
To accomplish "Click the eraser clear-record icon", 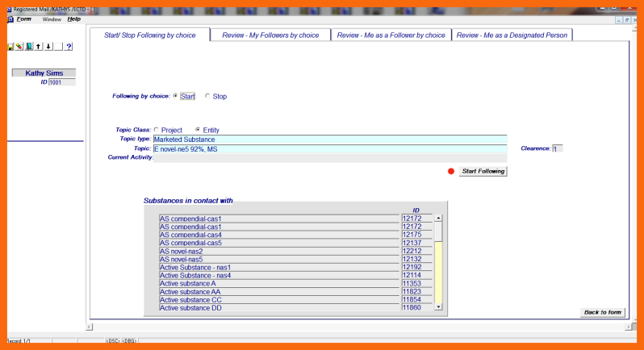I will pyautogui.click(x=19, y=47).
